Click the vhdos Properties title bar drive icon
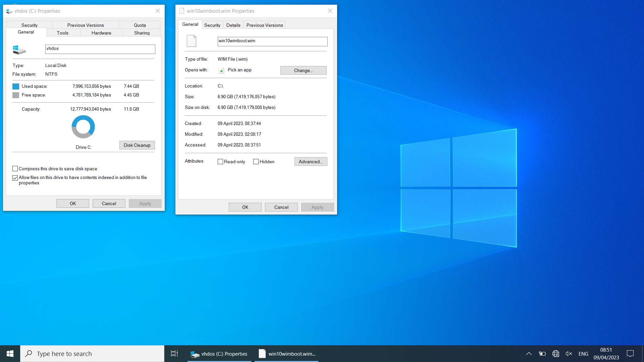Screen dimensions: 644x362 (9, 11)
